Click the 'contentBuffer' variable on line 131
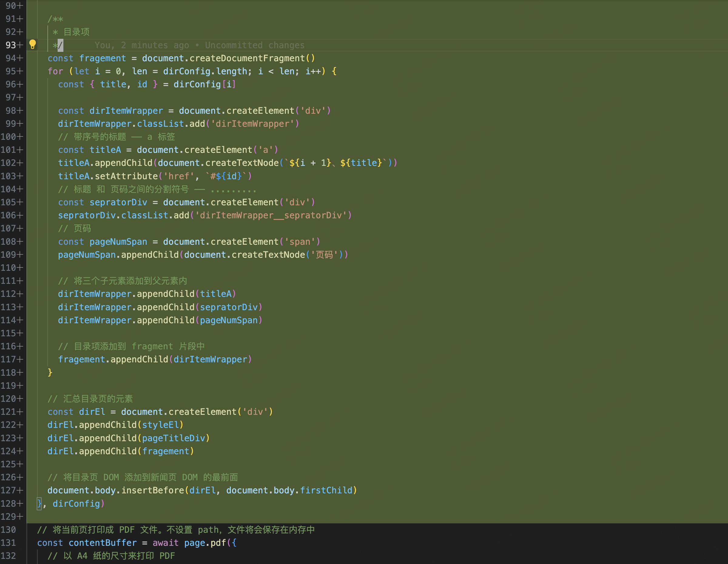The height and width of the screenshot is (564, 728). [102, 543]
